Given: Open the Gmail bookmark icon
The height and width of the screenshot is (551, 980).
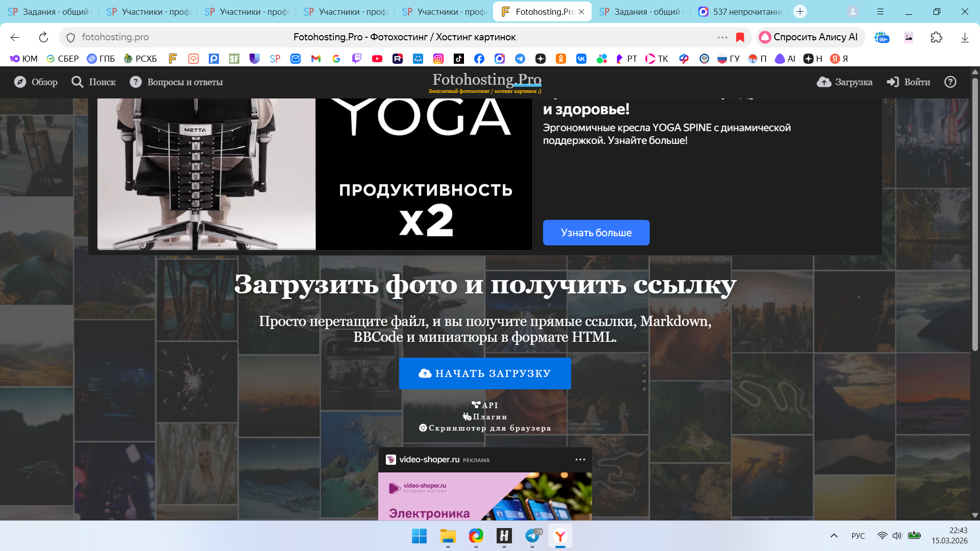Looking at the screenshot, I should click(316, 59).
